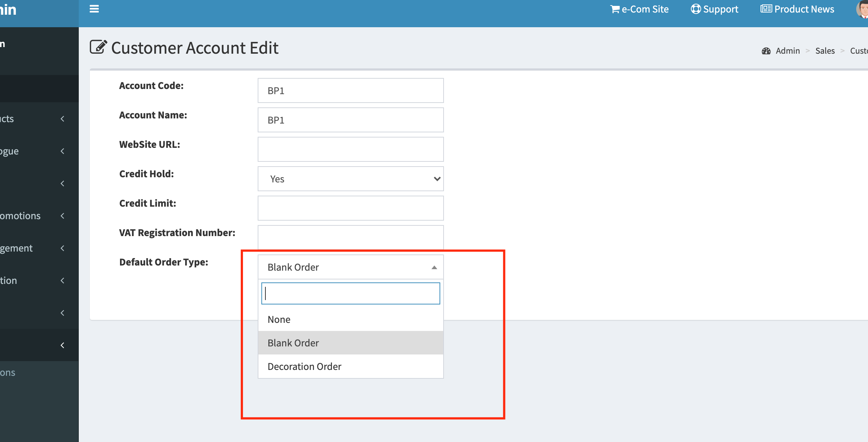Click the order type search box
The width and height of the screenshot is (868, 442).
click(350, 293)
